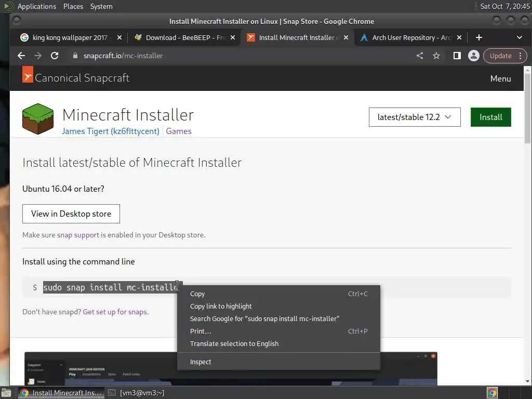
Task: Click the address bar URL field
Action: pyautogui.click(x=237, y=56)
